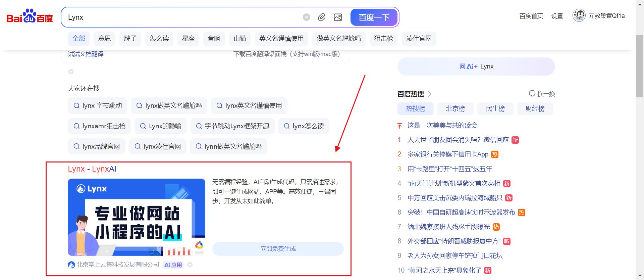Search related term lynx英文名谨慎使用
The height and width of the screenshot is (280, 644).
point(249,105)
